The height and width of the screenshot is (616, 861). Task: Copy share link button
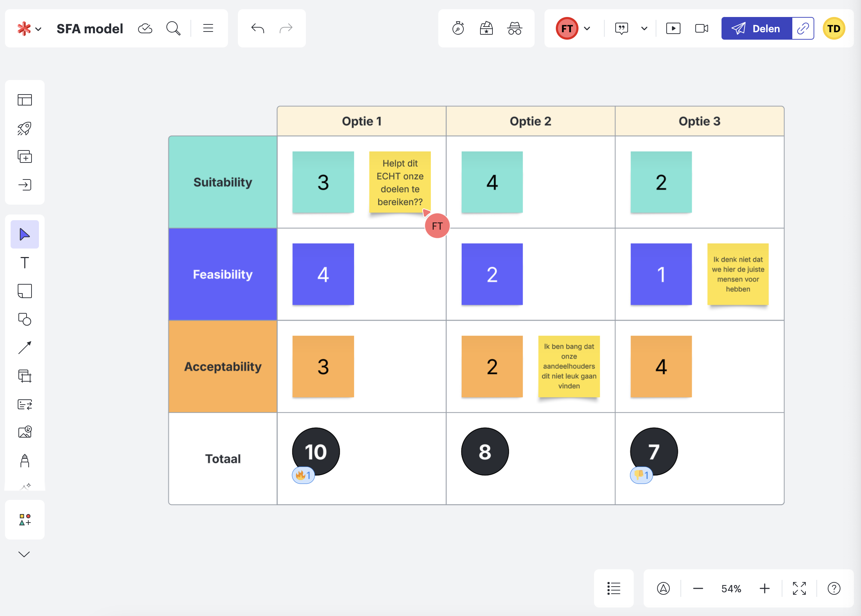coord(803,28)
